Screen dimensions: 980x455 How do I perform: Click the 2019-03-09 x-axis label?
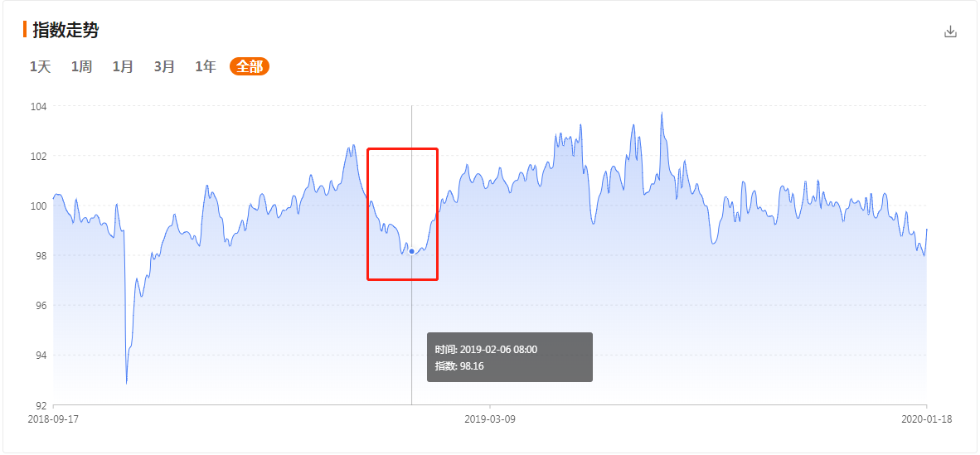point(490,419)
